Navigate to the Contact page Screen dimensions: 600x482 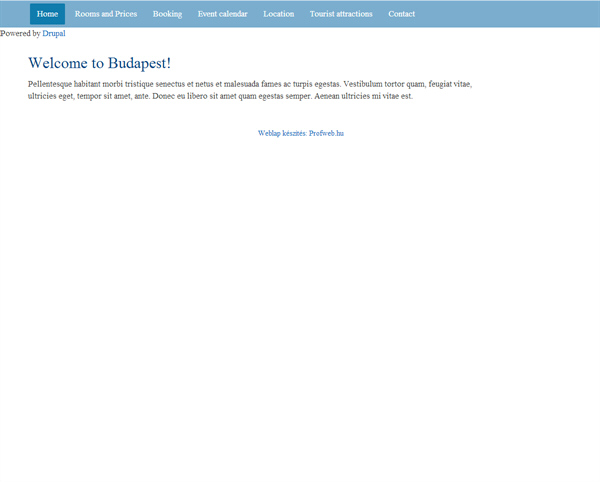[x=401, y=14]
